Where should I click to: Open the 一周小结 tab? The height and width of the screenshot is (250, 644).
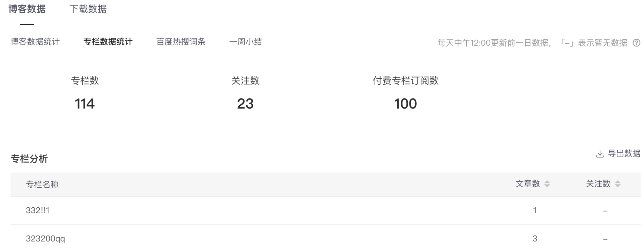(246, 42)
